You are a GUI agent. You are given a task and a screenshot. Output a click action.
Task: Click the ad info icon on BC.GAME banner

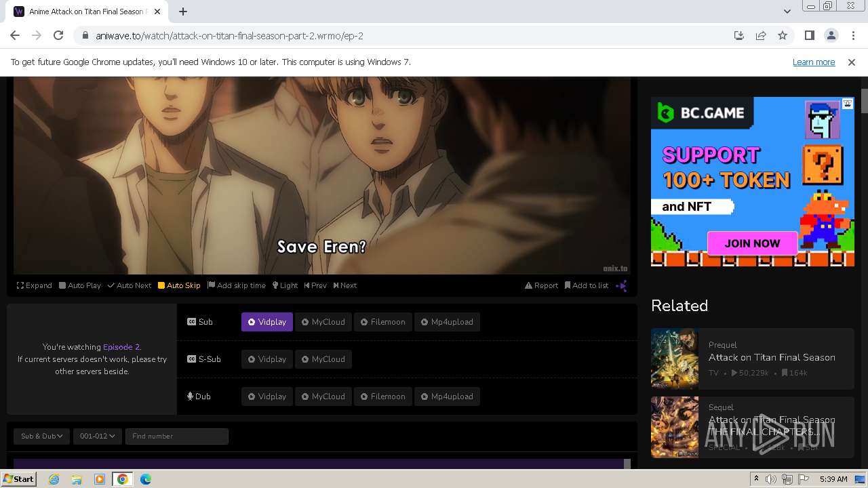tap(848, 104)
